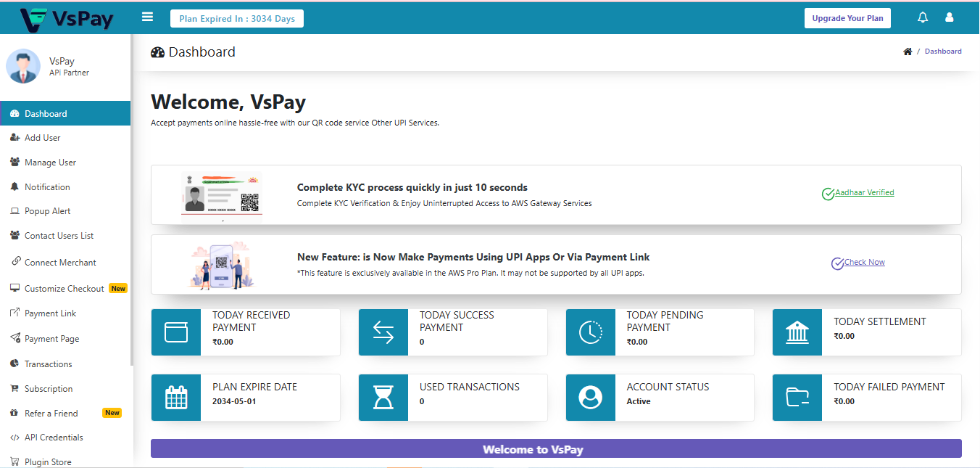Click the Today Settlement bank icon
Image resolution: width=980 pixels, height=468 pixels.
coord(797,332)
